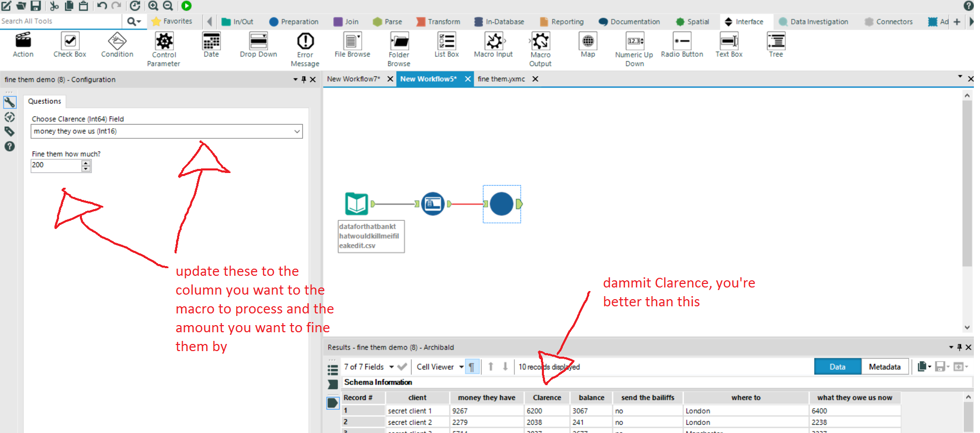This screenshot has width=980, height=433.
Task: Open the Preparation tool category
Action: [294, 22]
